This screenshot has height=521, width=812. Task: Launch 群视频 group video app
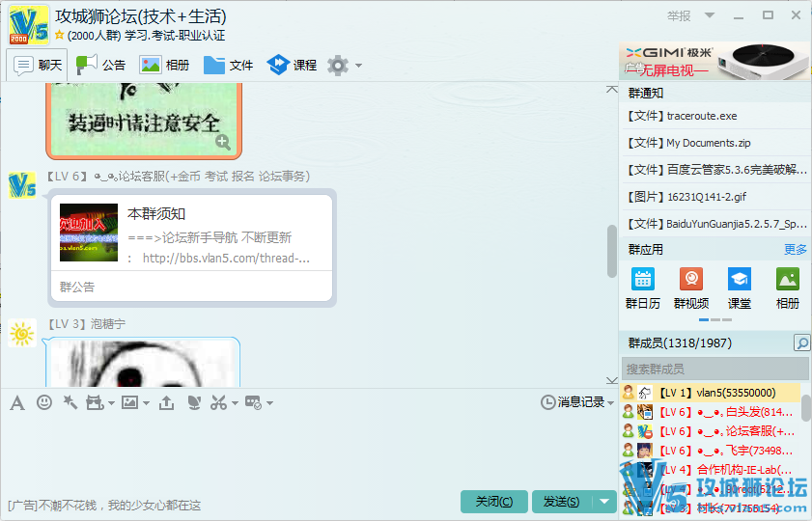(690, 288)
